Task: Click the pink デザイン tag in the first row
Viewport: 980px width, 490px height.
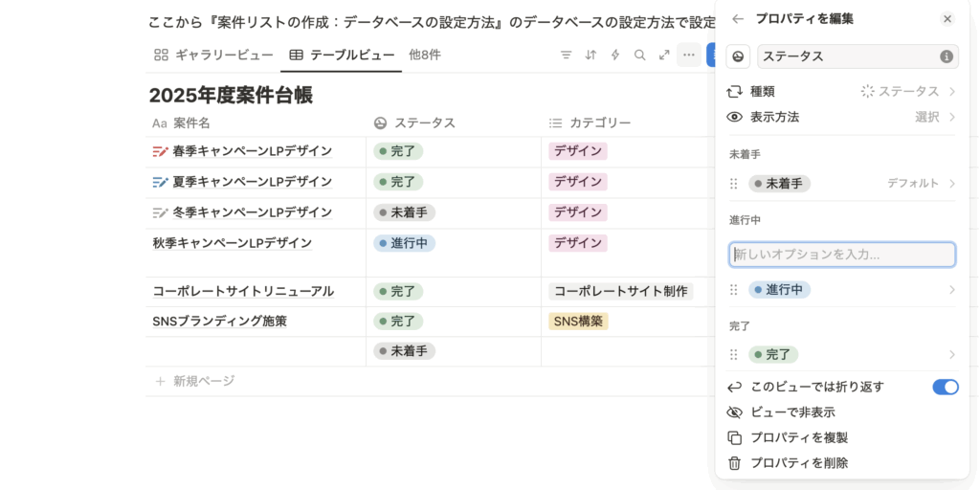Action: pyautogui.click(x=578, y=151)
